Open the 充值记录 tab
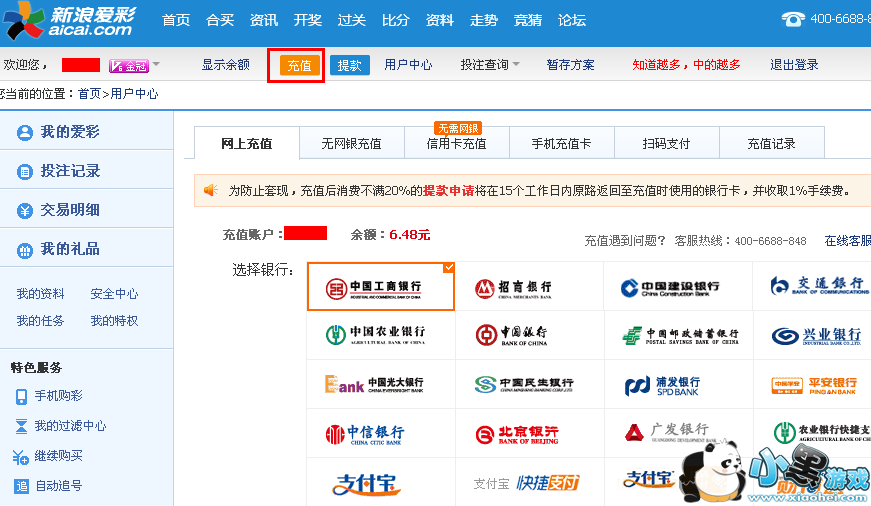The height and width of the screenshot is (506, 871). pyautogui.click(x=772, y=143)
